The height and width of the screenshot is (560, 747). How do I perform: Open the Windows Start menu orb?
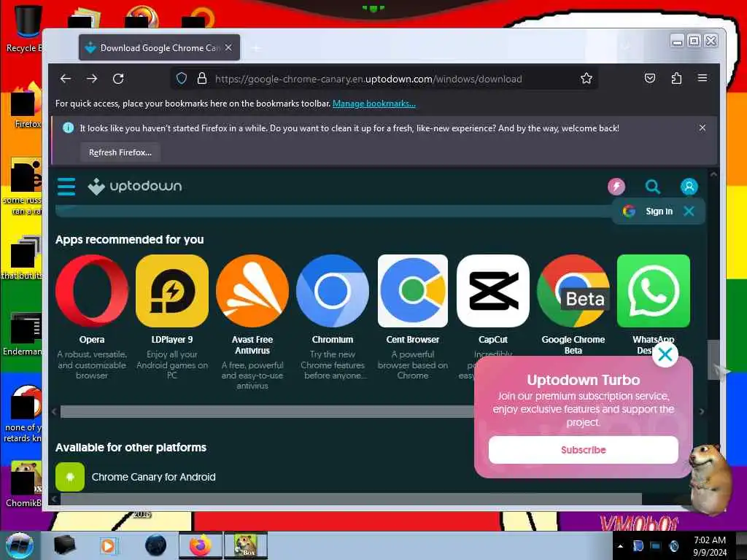click(20, 545)
